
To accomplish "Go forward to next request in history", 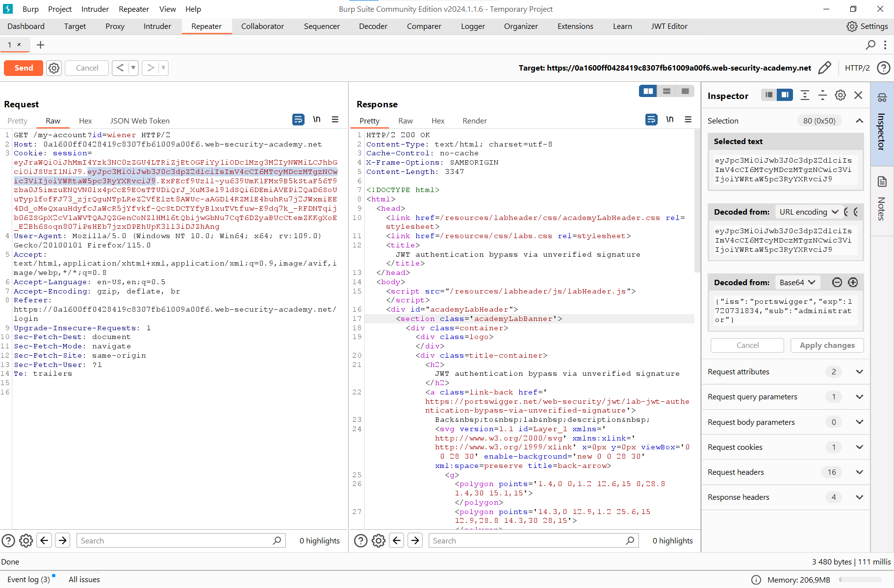I will pyautogui.click(x=151, y=68).
